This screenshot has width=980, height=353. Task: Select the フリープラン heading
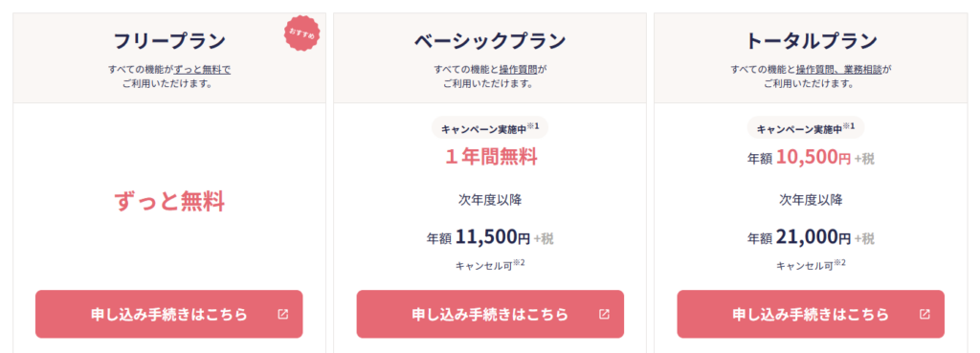(x=169, y=41)
